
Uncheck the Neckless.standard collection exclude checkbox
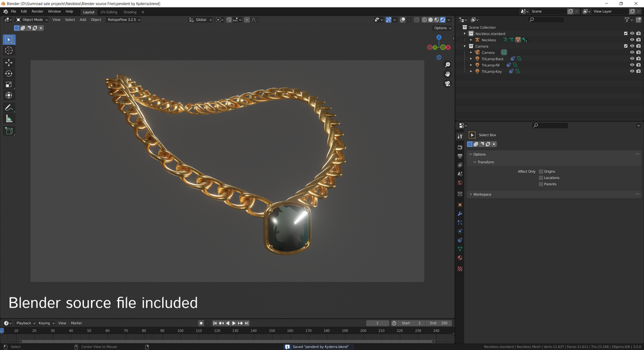625,34
